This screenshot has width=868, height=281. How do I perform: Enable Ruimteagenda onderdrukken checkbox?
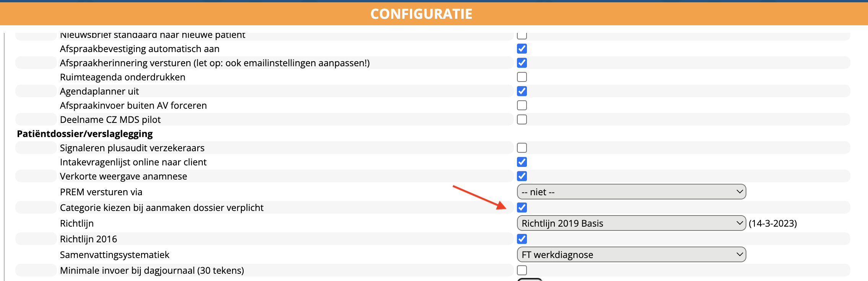pyautogui.click(x=522, y=77)
